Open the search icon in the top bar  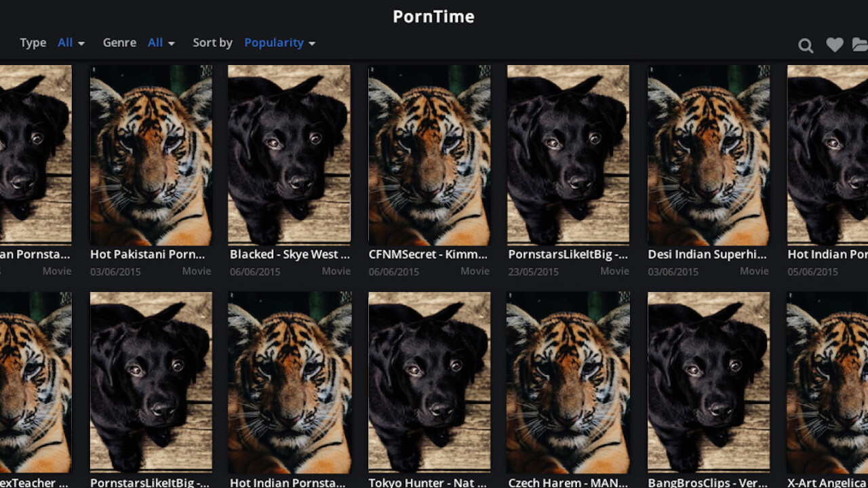[x=806, y=45]
